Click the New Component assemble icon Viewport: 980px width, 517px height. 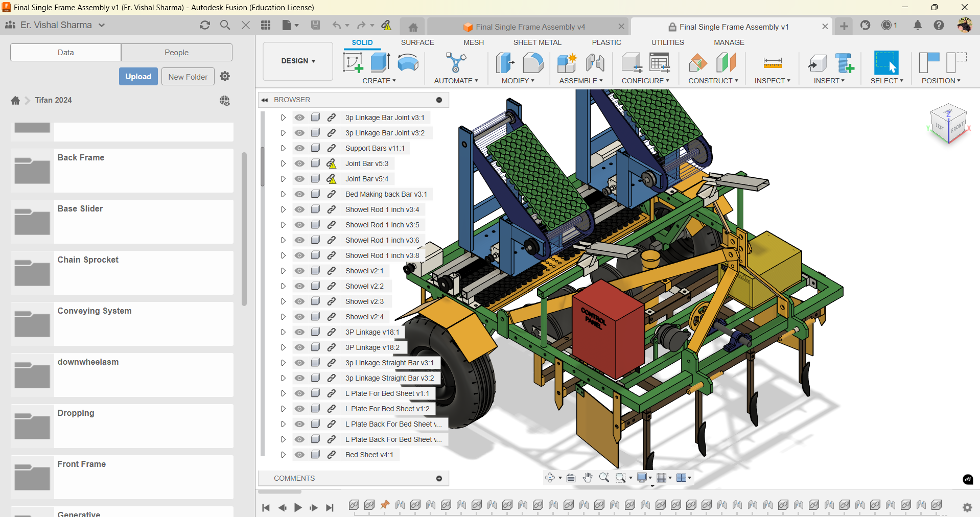coord(567,63)
